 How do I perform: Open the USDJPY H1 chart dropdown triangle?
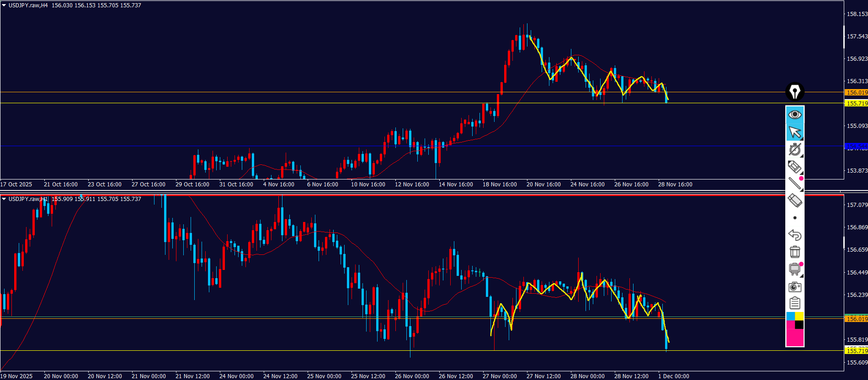click(x=4, y=199)
